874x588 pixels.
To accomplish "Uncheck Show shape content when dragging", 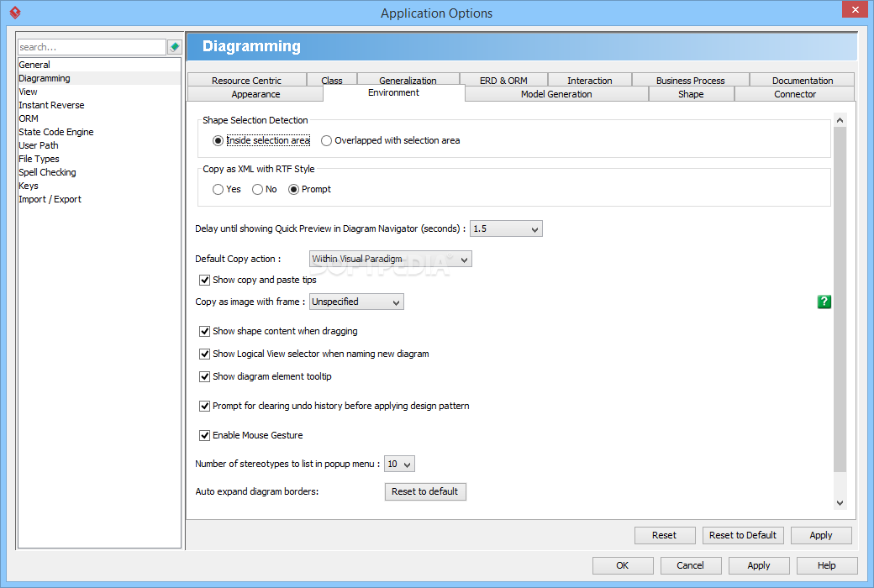I will [204, 331].
